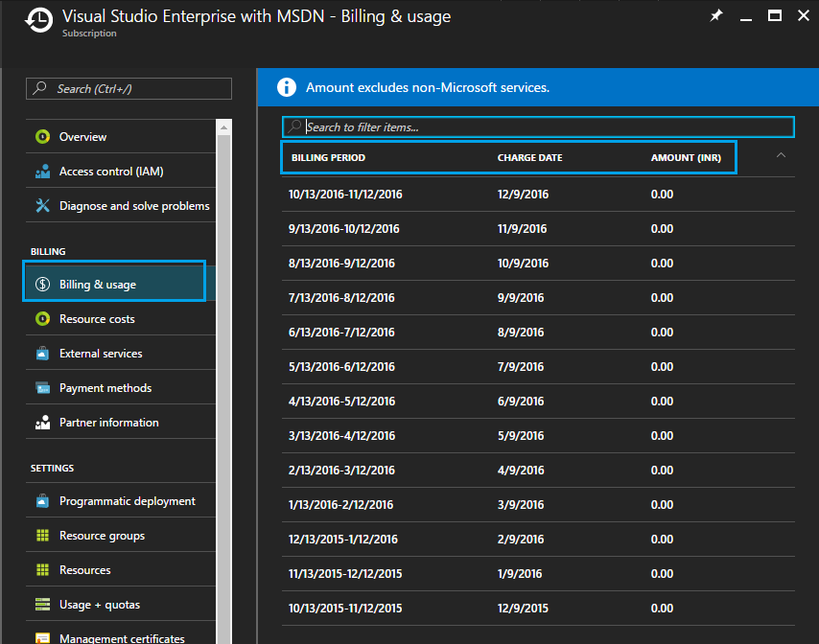Sort by the Billing Period column header
This screenshot has height=644, width=819.
pyautogui.click(x=328, y=158)
